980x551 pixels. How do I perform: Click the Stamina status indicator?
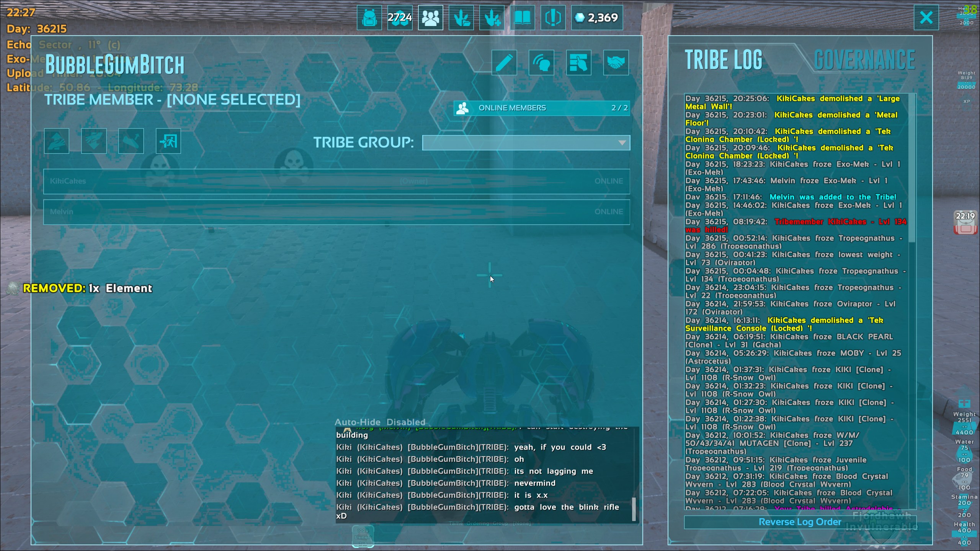964,506
